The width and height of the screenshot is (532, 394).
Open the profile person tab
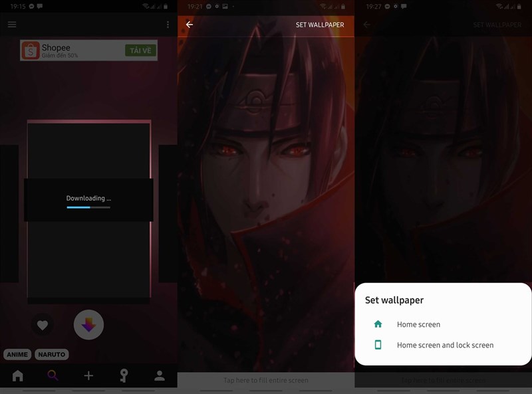(160, 375)
